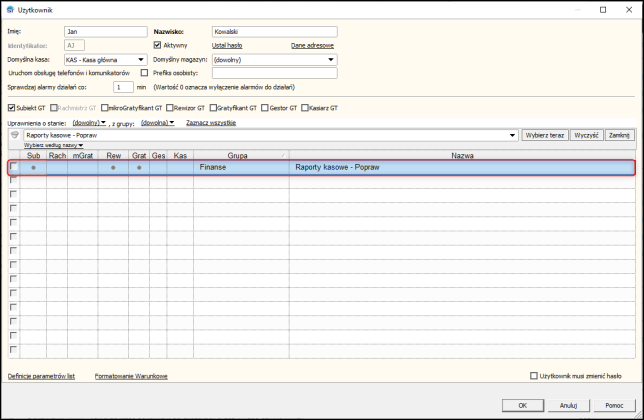Select the 'Raporty kasowe - Popraw' name cell
The image size is (644, 420).
coord(462,168)
